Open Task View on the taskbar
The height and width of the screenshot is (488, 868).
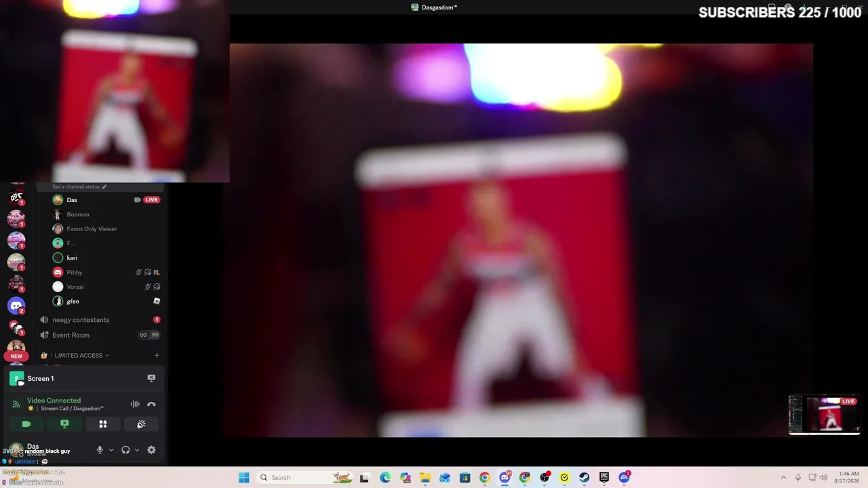pyautogui.click(x=364, y=477)
